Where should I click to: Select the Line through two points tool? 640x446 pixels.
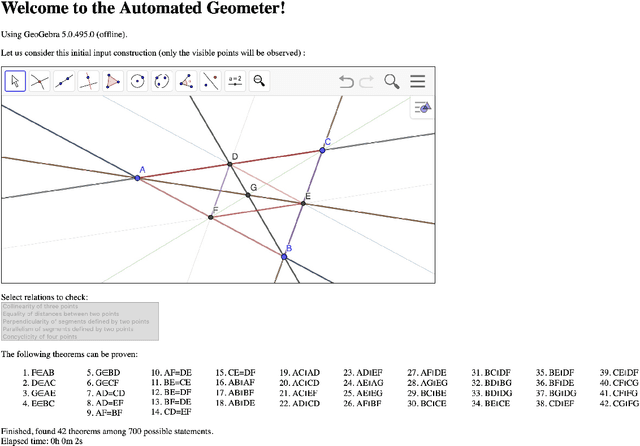pyautogui.click(x=64, y=82)
